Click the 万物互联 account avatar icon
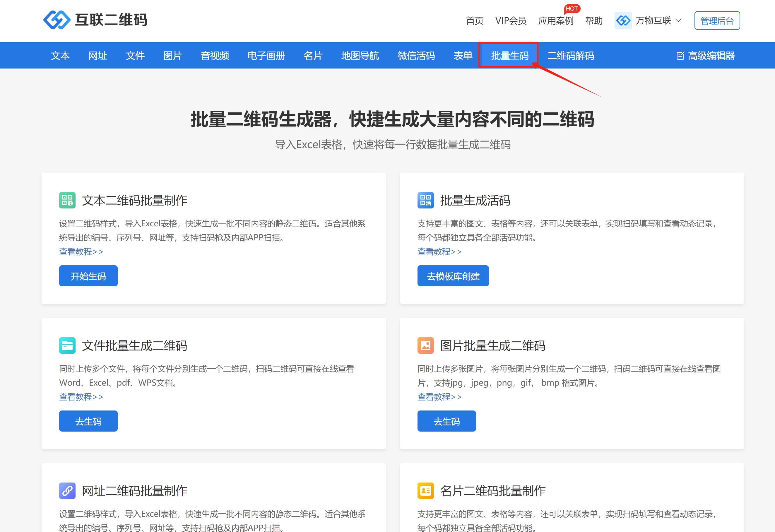775x532 pixels. point(623,21)
